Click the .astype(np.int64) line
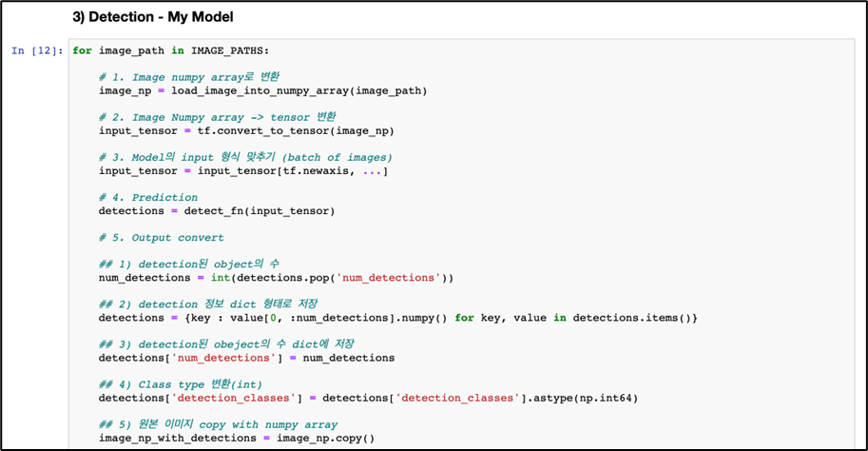 click(x=368, y=399)
